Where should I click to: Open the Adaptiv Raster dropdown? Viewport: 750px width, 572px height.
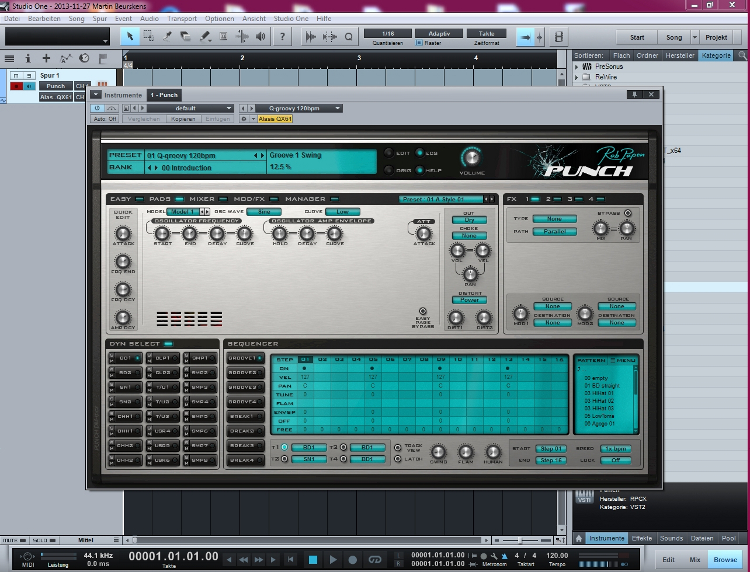pyautogui.click(x=439, y=33)
